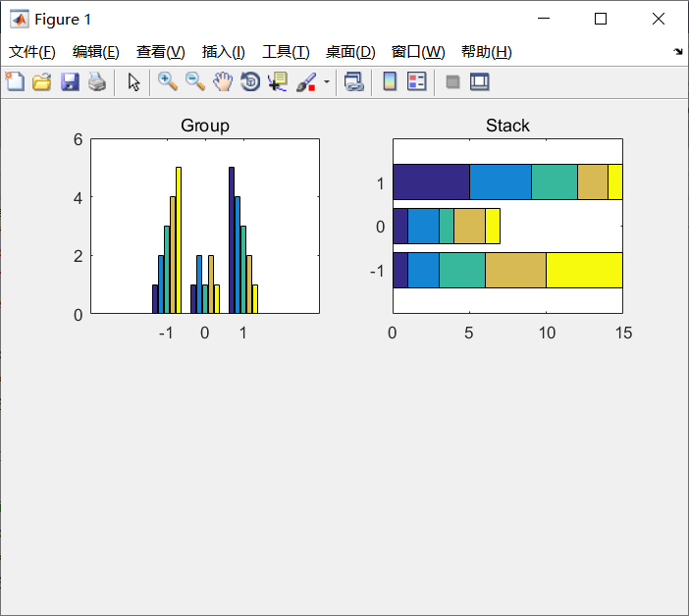
Task: Open the 工具(T) menu
Action: 286,52
